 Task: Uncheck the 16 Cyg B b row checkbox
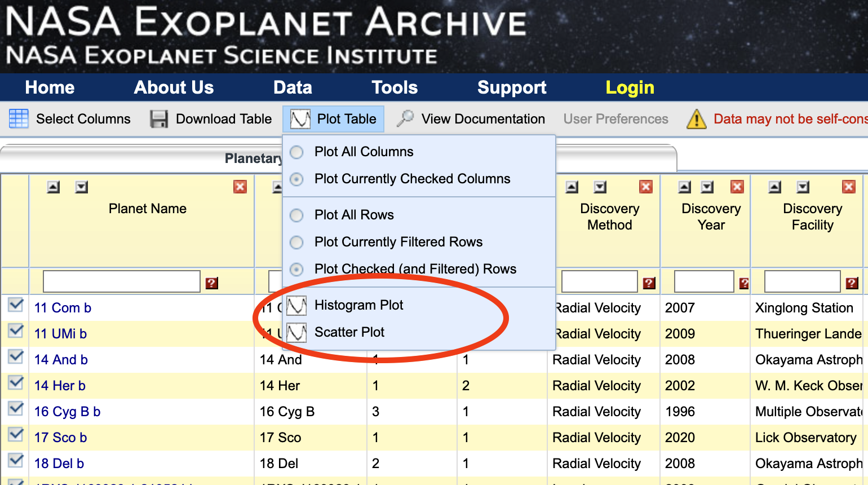[x=16, y=409]
